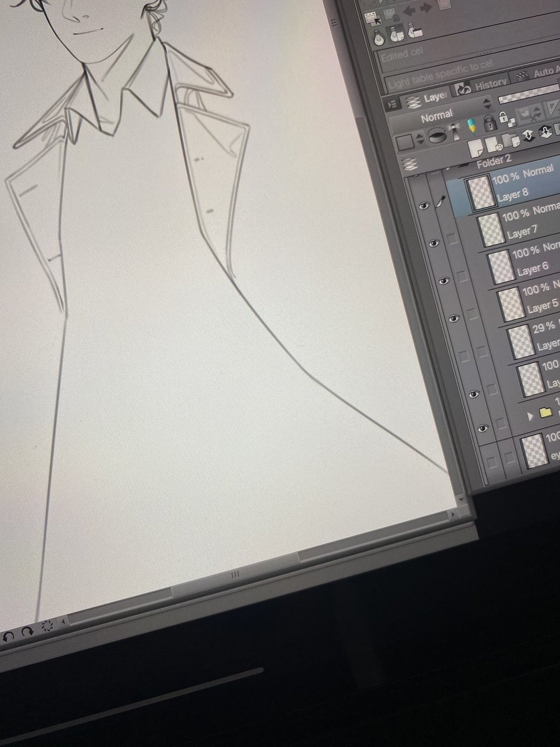Tick the selection checkbox beside Layer 6
Screen dimensions: 560x747
(462, 276)
